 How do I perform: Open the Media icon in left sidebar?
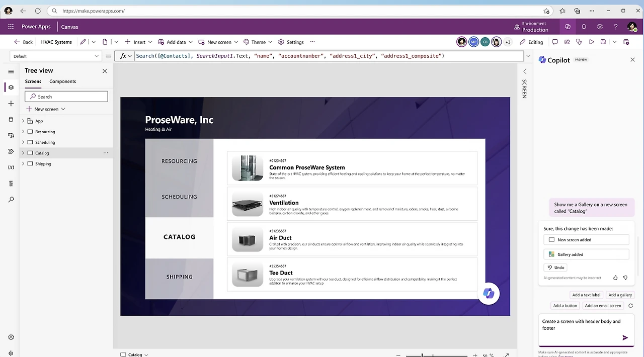(x=11, y=135)
